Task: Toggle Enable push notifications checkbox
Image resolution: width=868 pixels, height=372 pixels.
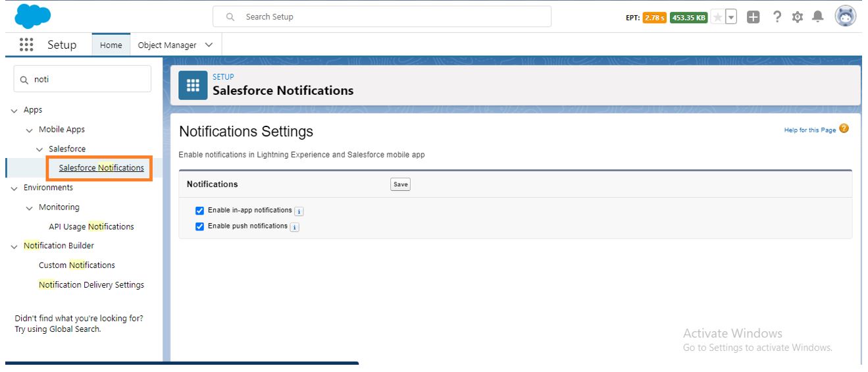Action: [200, 226]
